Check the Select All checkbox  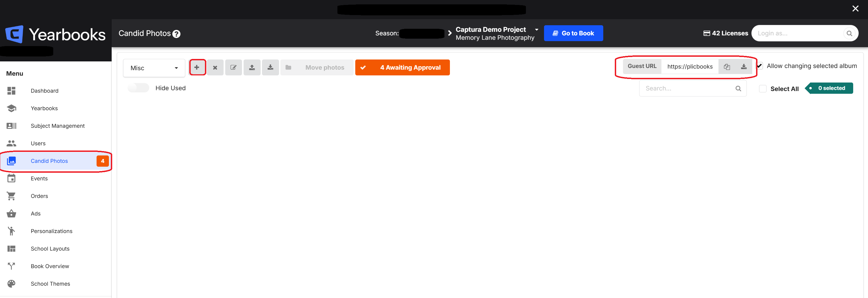click(763, 89)
